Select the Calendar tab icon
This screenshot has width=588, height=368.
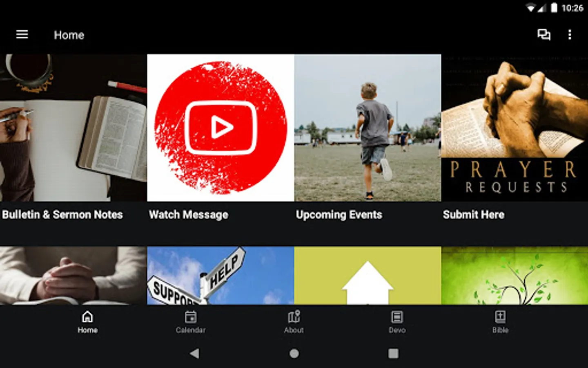tap(191, 317)
